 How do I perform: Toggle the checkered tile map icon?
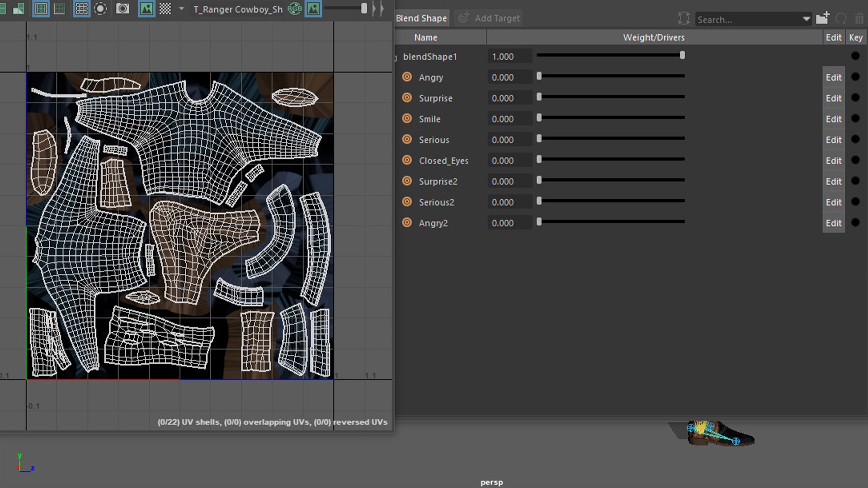pyautogui.click(x=165, y=9)
